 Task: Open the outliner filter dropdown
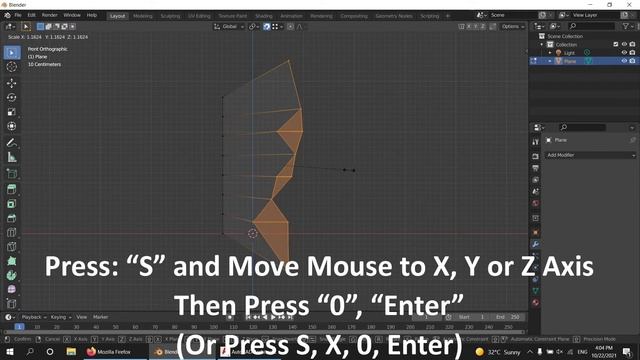pyautogui.click(x=628, y=26)
